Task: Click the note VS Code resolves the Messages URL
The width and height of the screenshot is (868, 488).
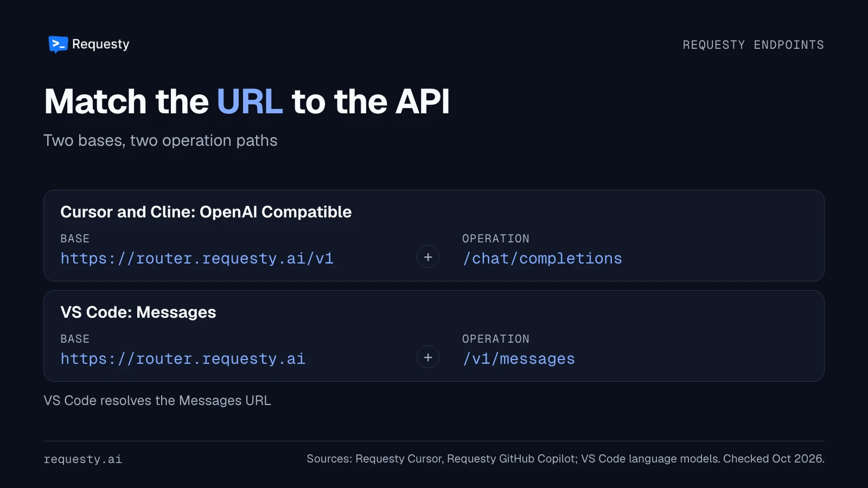Action: [x=157, y=401]
